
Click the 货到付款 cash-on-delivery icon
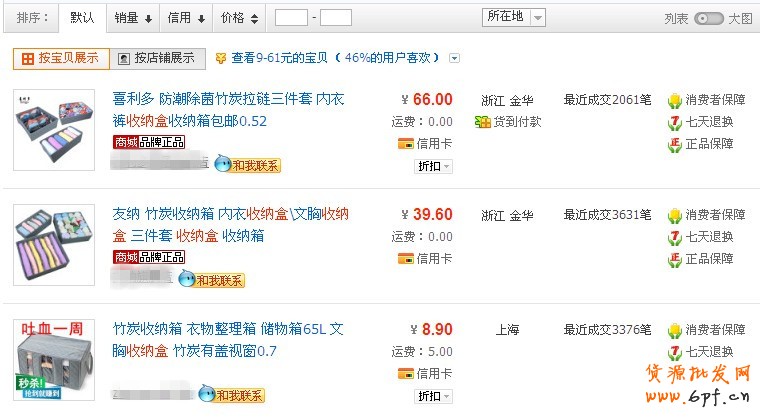coord(483,122)
